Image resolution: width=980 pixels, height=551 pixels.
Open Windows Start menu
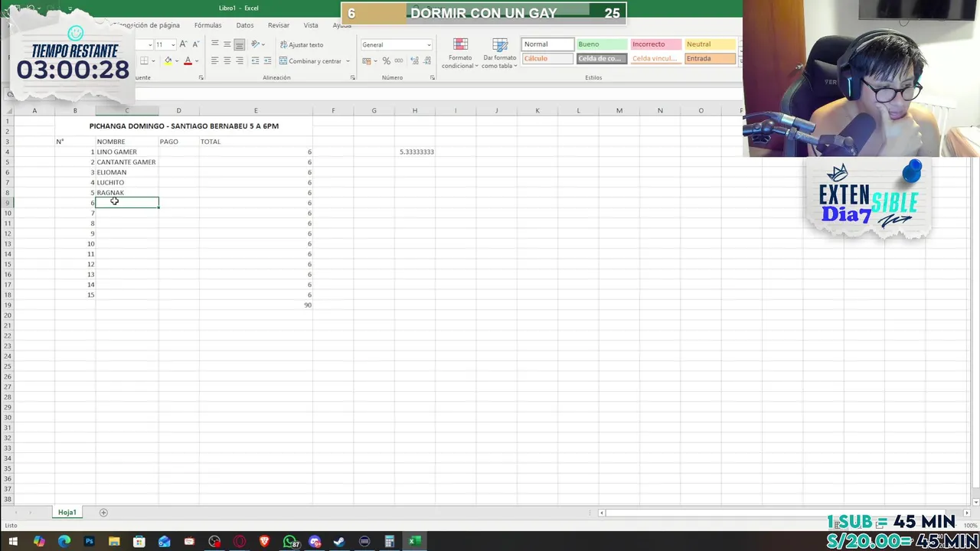tap(13, 542)
